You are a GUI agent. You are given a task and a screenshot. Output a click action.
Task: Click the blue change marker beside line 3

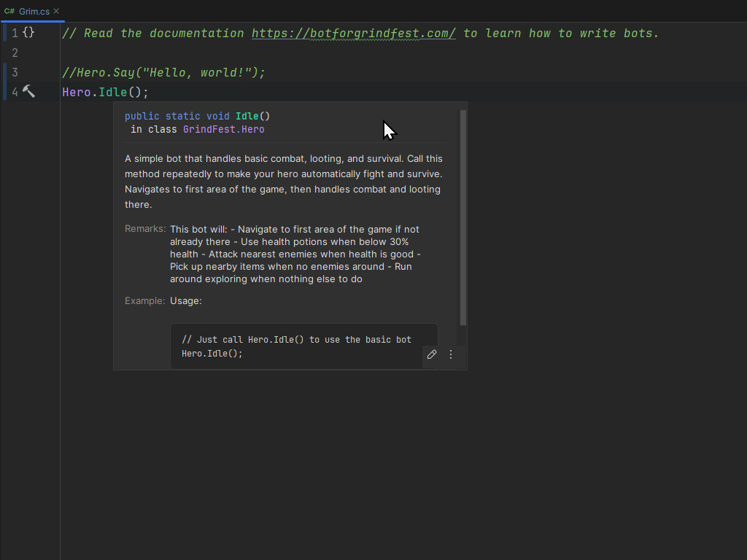click(3, 71)
